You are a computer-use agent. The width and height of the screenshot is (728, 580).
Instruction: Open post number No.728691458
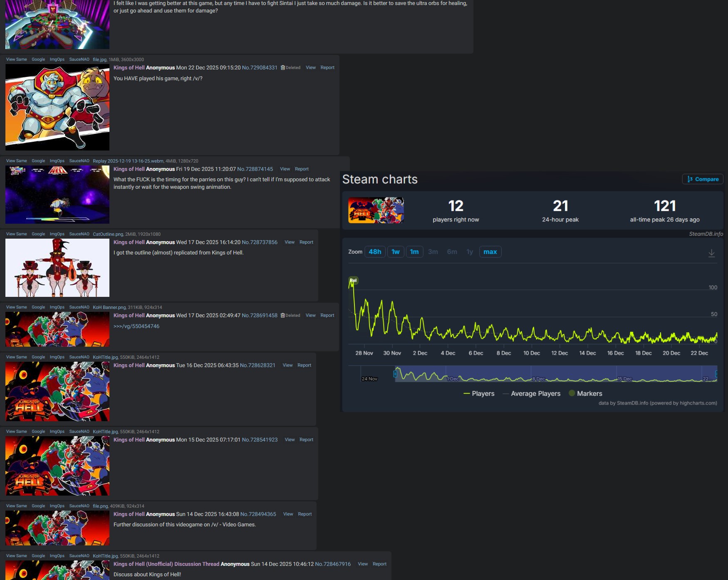point(260,316)
